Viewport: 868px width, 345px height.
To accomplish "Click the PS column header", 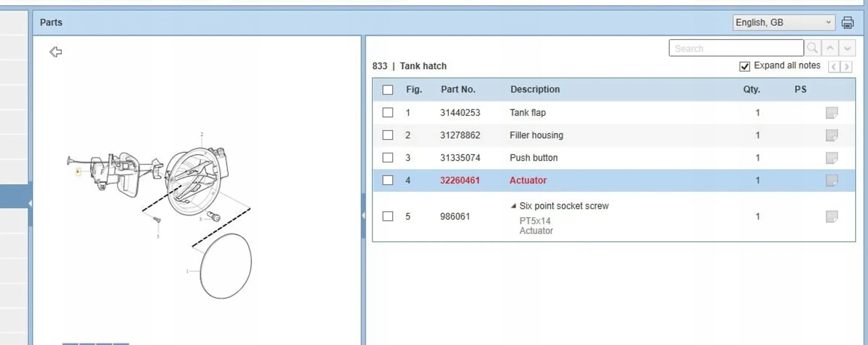I will [800, 90].
